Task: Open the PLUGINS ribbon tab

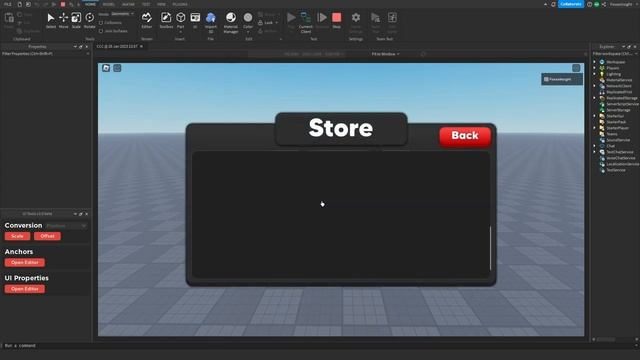Action: [180, 4]
